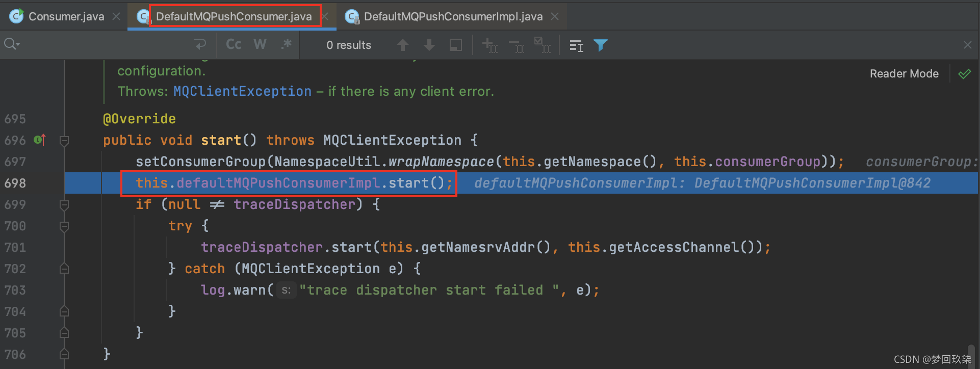Toggle Match Case (Cc) search option
Viewport: 980px width, 369px height.
pos(234,45)
